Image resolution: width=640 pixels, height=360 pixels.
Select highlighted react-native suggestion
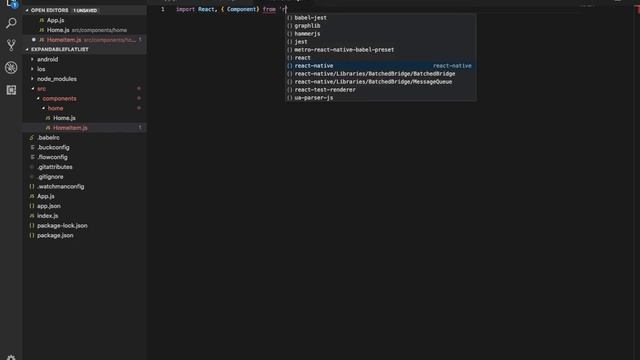[x=380, y=66]
